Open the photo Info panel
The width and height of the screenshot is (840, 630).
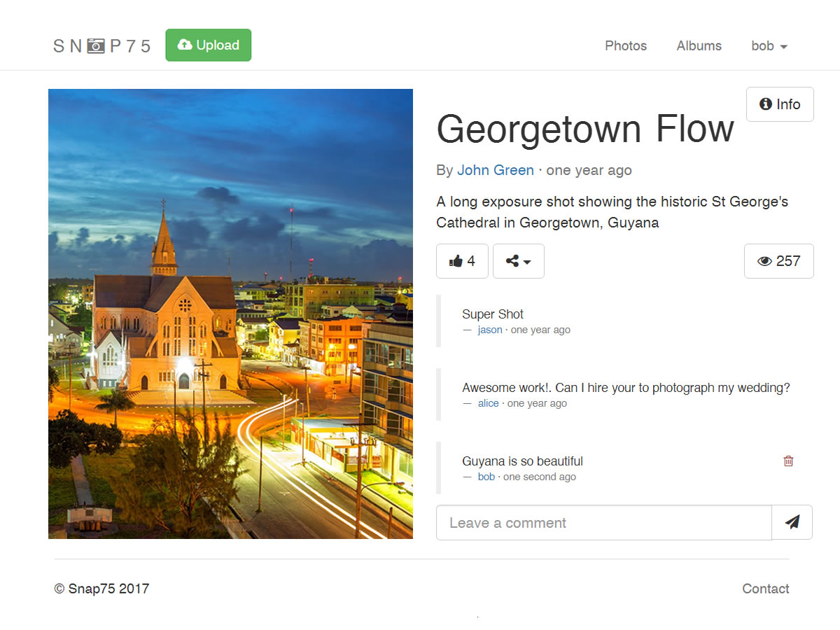[780, 104]
